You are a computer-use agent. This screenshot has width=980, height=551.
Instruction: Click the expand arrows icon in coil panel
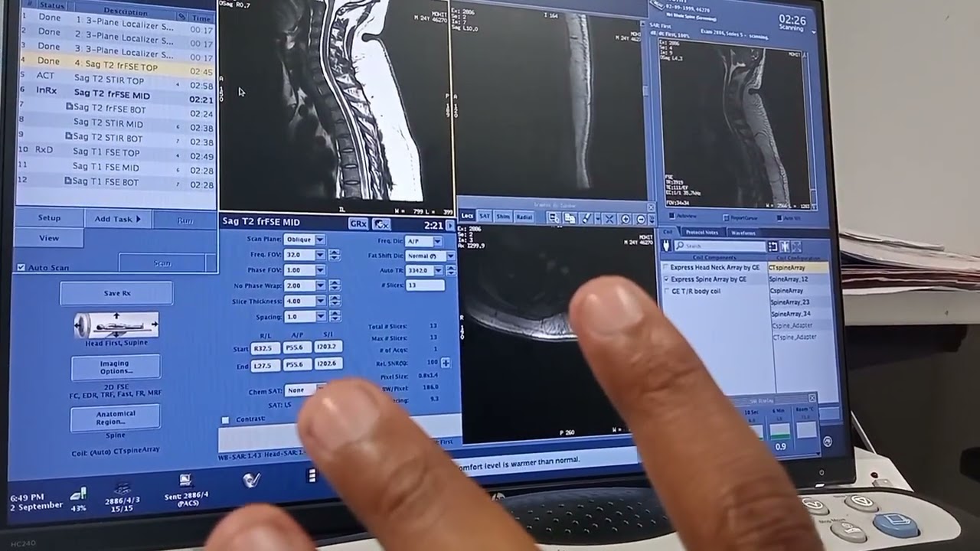(797, 246)
